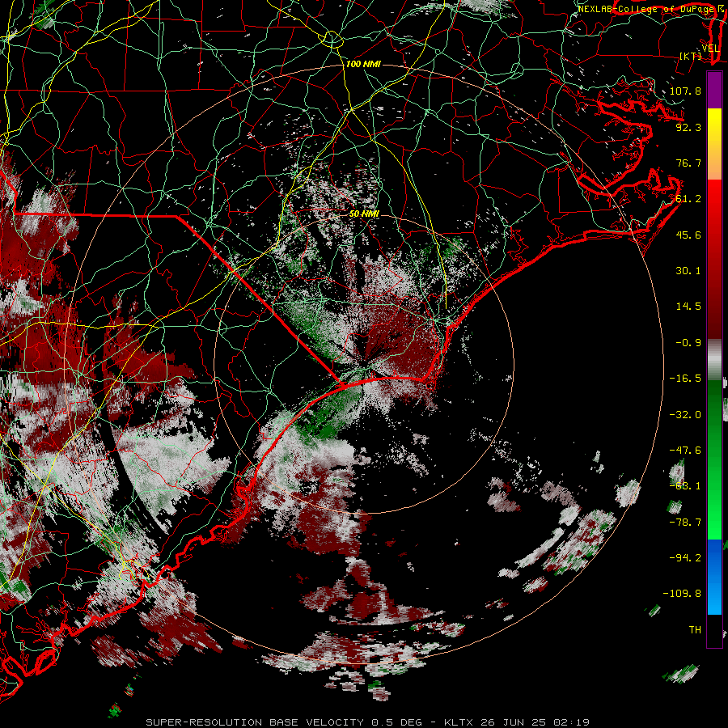
Task: Click the 61.2 velocity scale value
Action: (x=688, y=199)
